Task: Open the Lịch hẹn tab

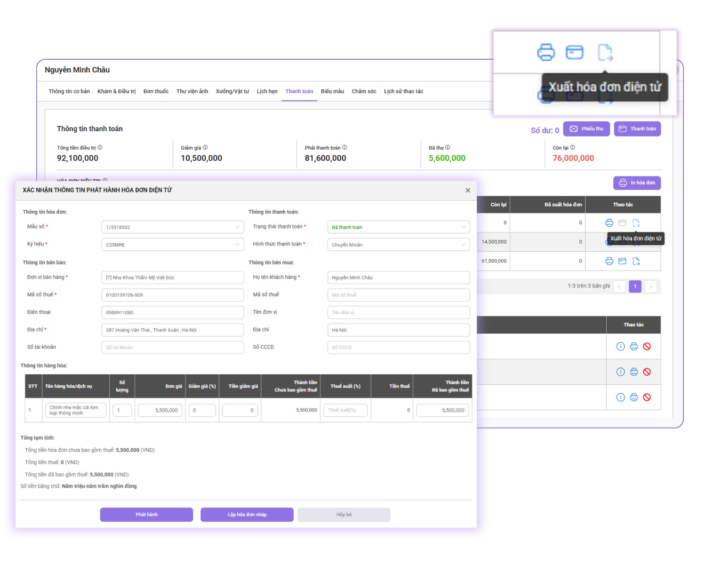Action: coord(267,91)
